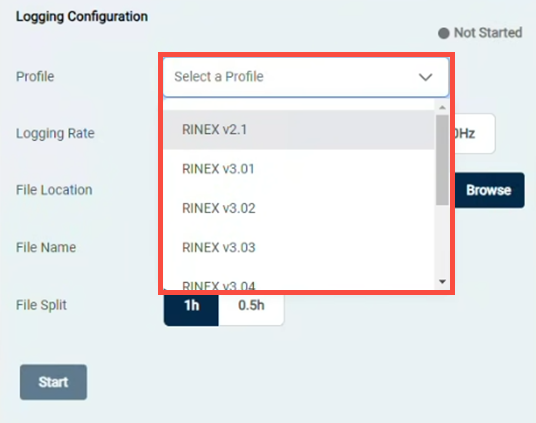This screenshot has height=423, width=536.
Task: Pick RINEX v3.03 from profile list
Action: coord(299,248)
